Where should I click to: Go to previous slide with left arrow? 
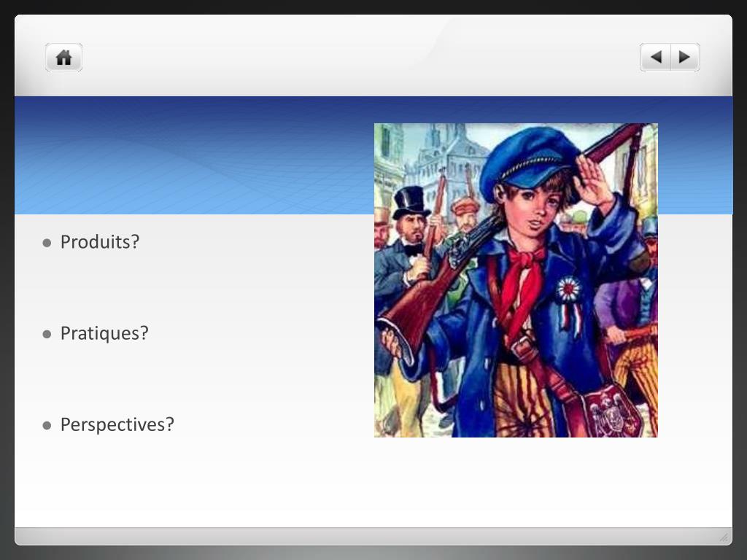click(656, 57)
